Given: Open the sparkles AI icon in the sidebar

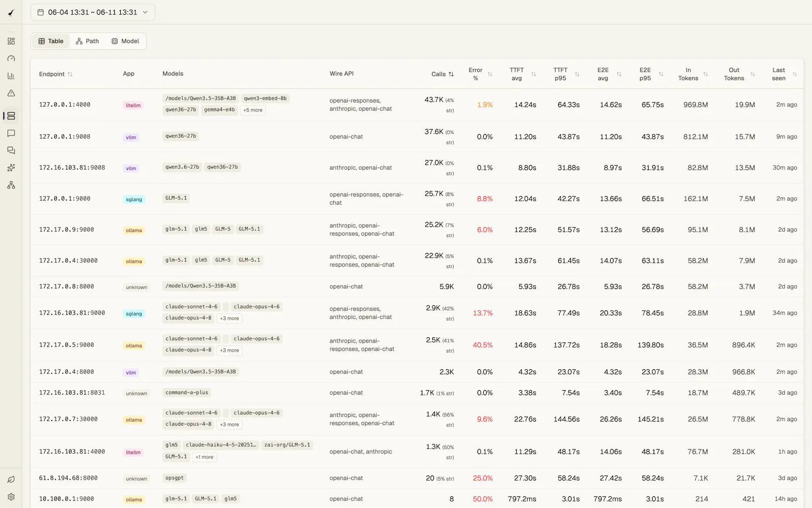Looking at the screenshot, I should coord(11,168).
